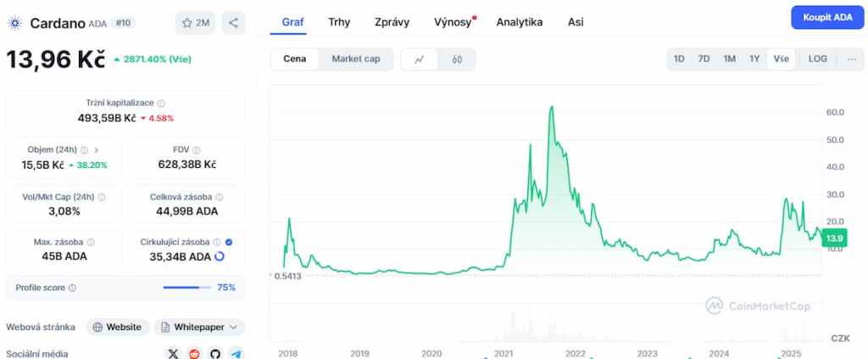Select the 7D time range
This screenshot has height=359, width=868.
[x=704, y=59]
